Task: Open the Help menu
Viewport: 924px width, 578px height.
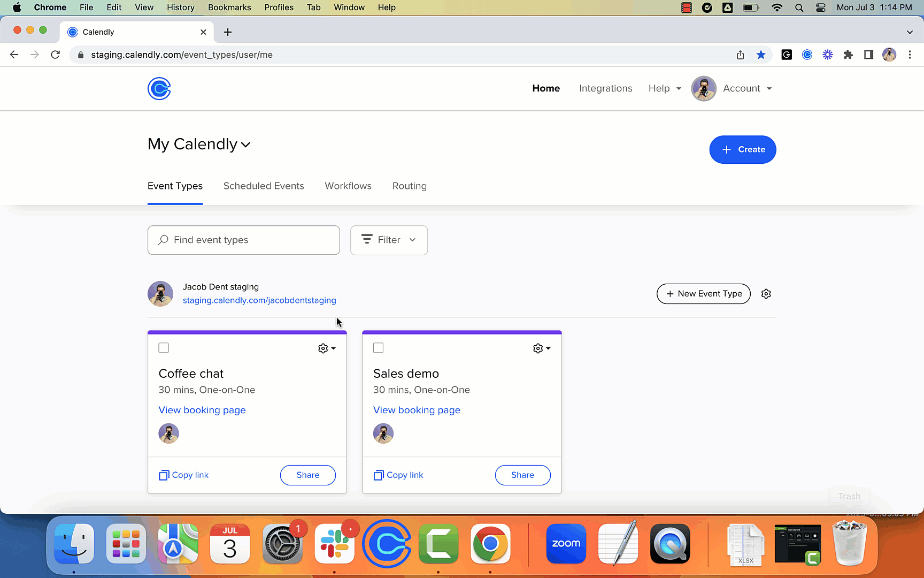Action: [x=665, y=88]
